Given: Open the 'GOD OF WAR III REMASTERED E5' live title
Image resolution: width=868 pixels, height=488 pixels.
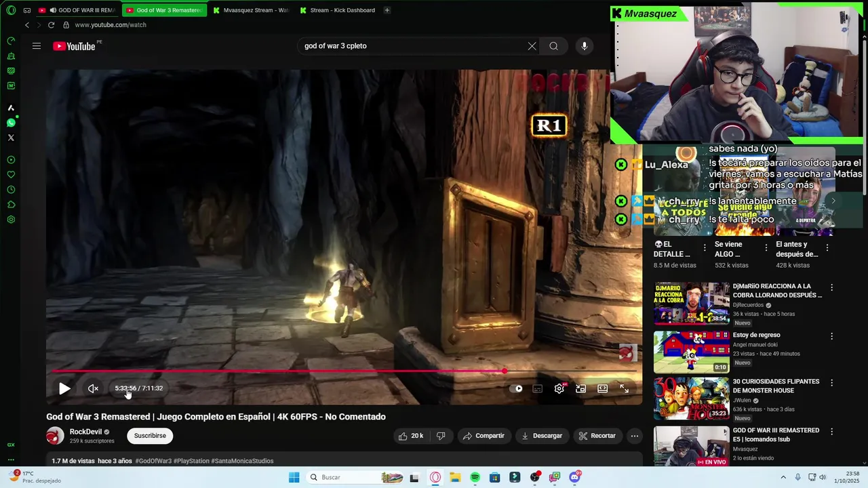Looking at the screenshot, I should pyautogui.click(x=776, y=434).
